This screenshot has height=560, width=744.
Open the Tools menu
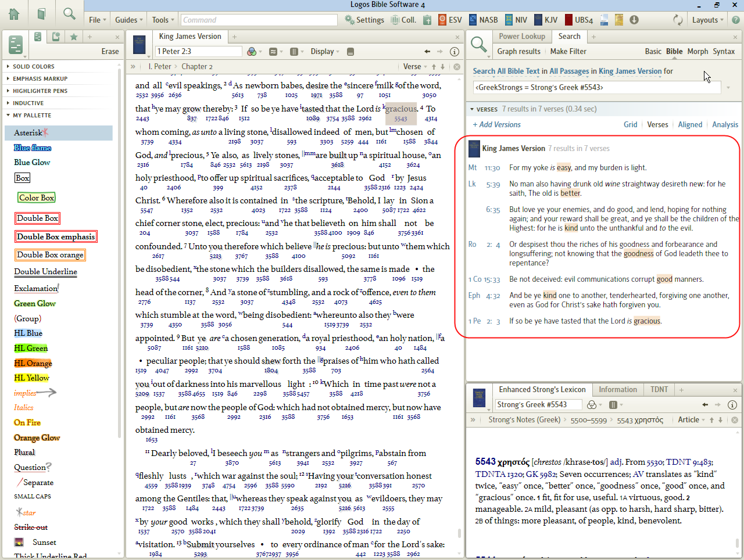click(163, 20)
